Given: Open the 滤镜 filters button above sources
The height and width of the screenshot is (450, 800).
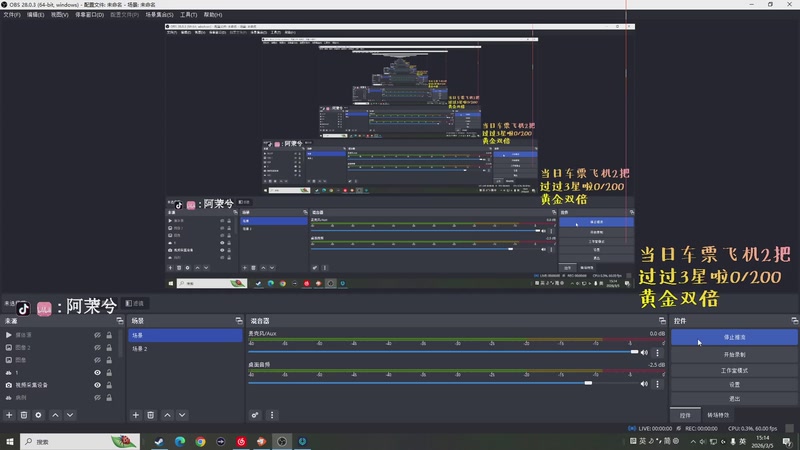Looking at the screenshot, I should coord(135,303).
